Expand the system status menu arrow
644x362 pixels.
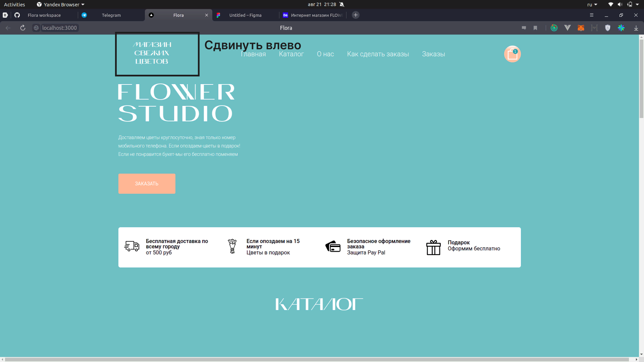point(637,5)
